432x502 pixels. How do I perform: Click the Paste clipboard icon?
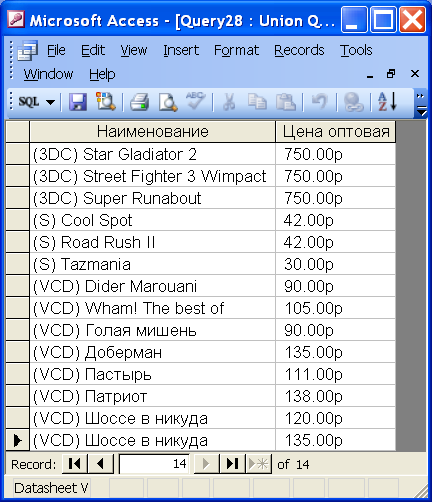pos(286,101)
